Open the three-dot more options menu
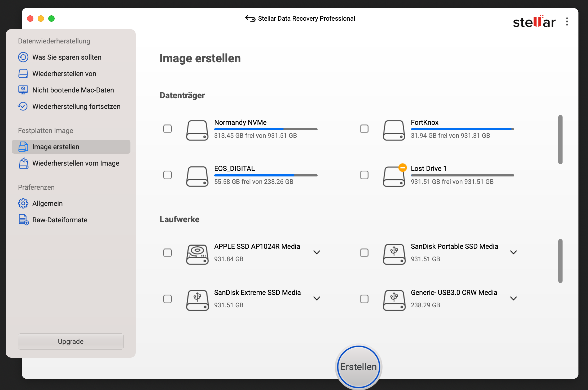588x390 pixels. (x=567, y=21)
